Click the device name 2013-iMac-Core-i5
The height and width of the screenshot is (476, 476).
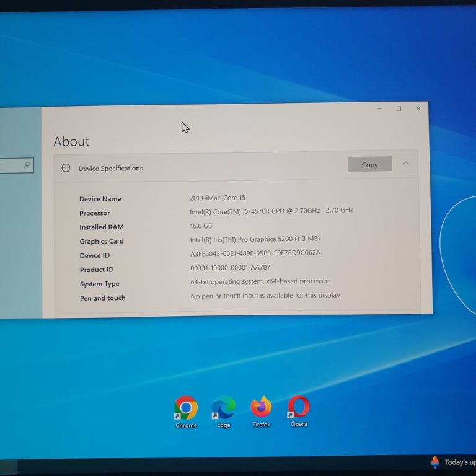217,198
